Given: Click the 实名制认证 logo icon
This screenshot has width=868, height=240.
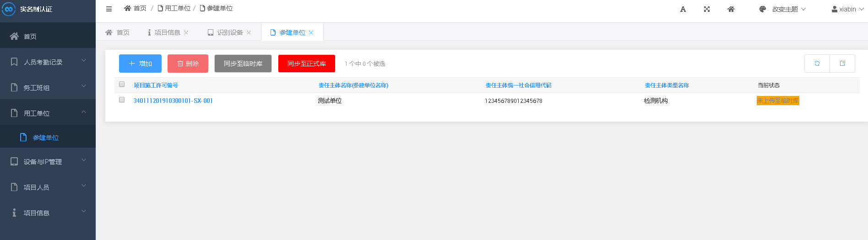Looking at the screenshot, I should (x=9, y=9).
